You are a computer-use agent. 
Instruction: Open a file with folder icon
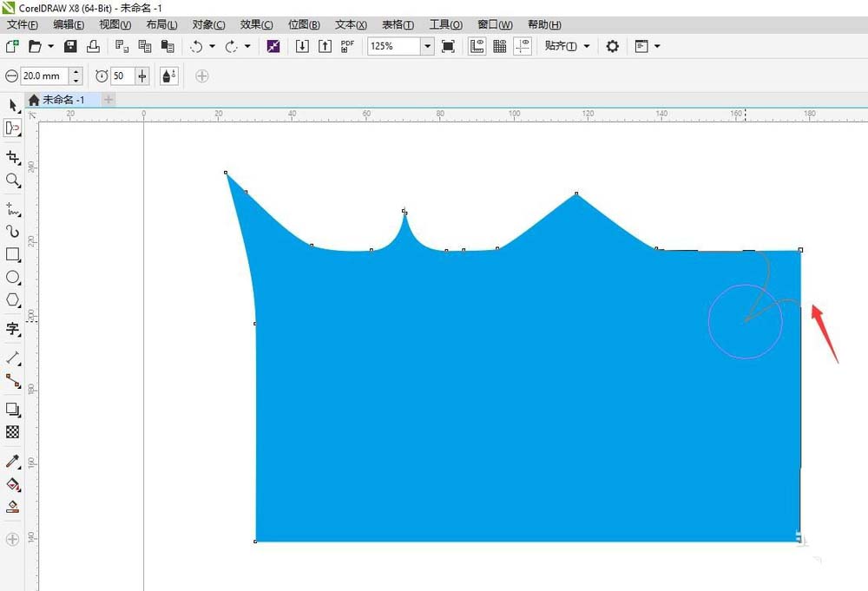point(35,46)
